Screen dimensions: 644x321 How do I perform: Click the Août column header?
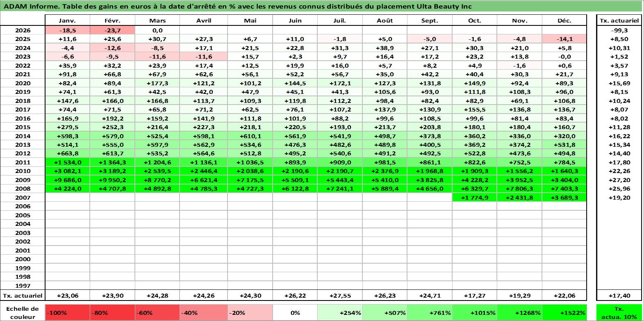pyautogui.click(x=385, y=20)
